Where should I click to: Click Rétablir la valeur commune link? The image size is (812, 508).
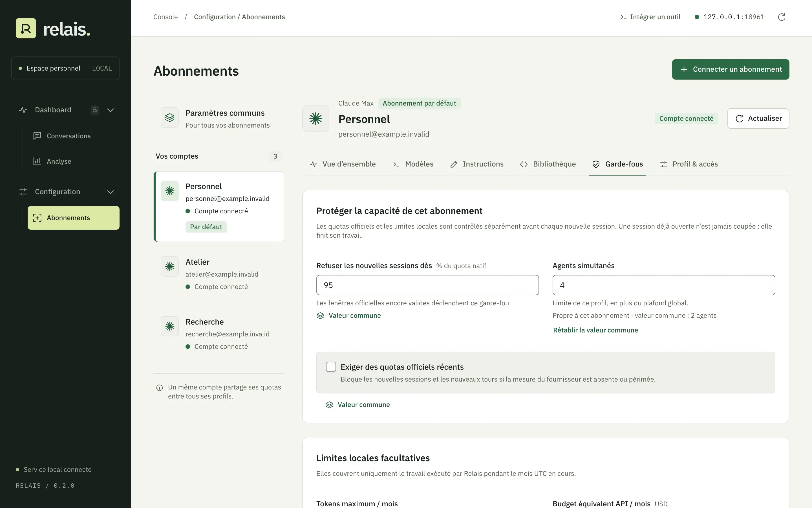coord(595,330)
